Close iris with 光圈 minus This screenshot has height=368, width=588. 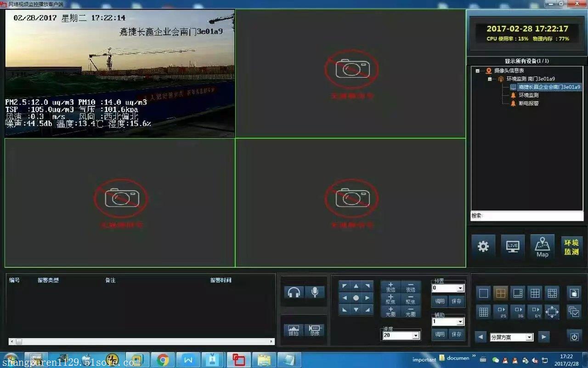(411, 311)
